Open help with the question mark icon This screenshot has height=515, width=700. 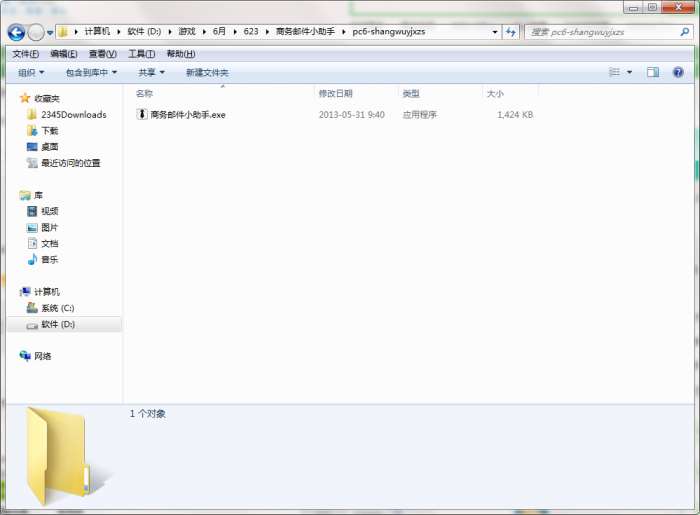(678, 72)
